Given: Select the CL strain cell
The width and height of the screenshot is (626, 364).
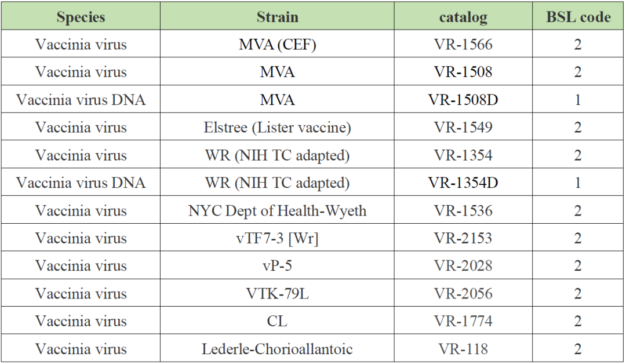Looking at the screenshot, I should 277,321.
